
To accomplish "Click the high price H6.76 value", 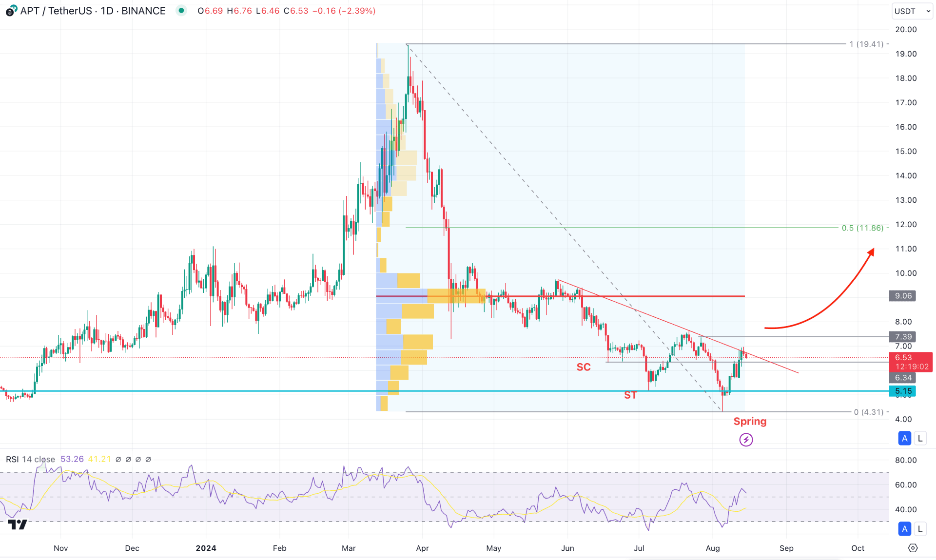I will click(239, 11).
